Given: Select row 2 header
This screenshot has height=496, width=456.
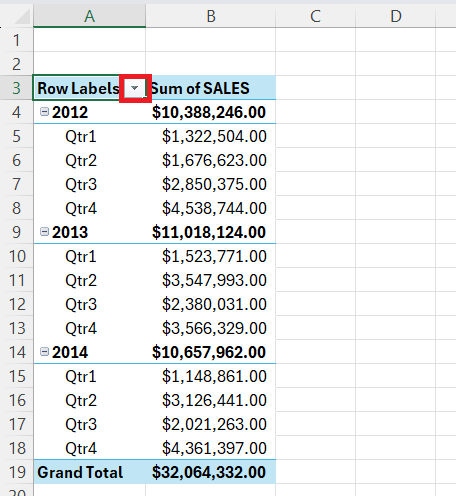Looking at the screenshot, I should (x=16, y=64).
